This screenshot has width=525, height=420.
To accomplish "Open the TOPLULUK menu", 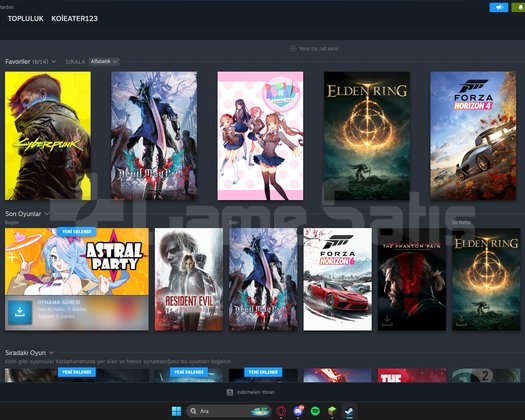I will click(25, 18).
